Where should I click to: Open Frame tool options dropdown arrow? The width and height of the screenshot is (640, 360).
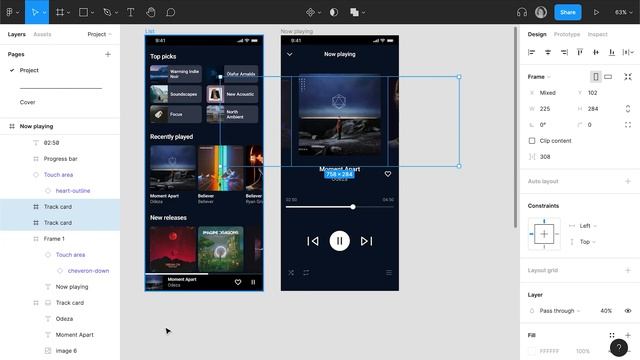68,13
